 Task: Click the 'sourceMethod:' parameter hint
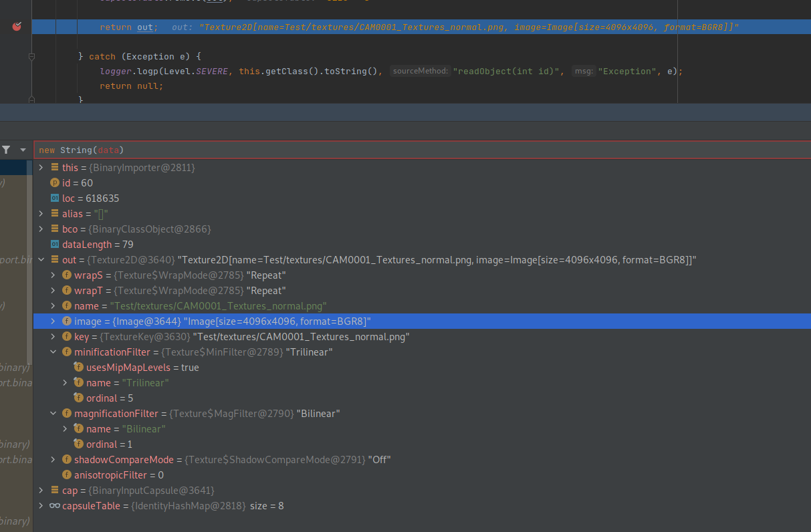click(x=420, y=71)
